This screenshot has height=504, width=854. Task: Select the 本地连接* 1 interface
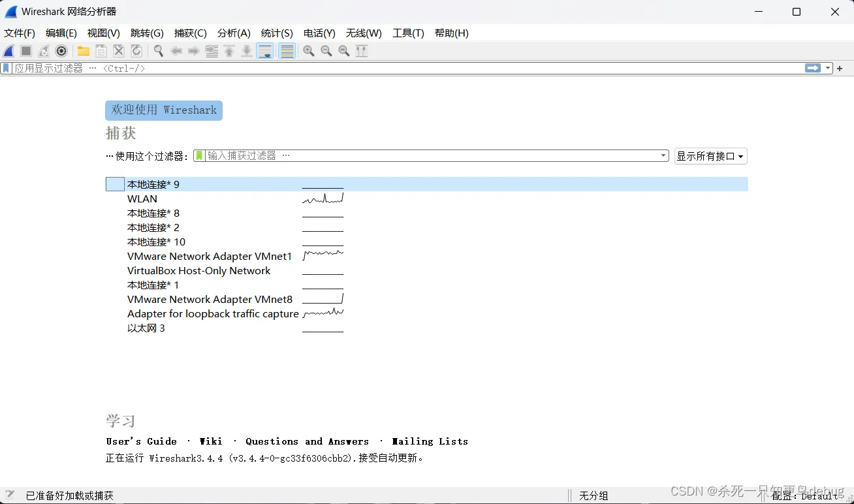click(x=427, y=285)
